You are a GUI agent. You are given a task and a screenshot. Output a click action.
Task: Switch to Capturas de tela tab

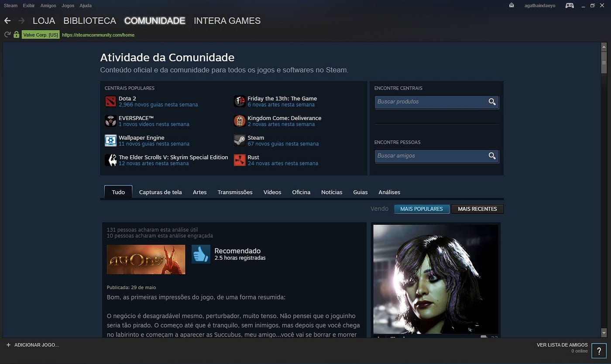tap(160, 192)
